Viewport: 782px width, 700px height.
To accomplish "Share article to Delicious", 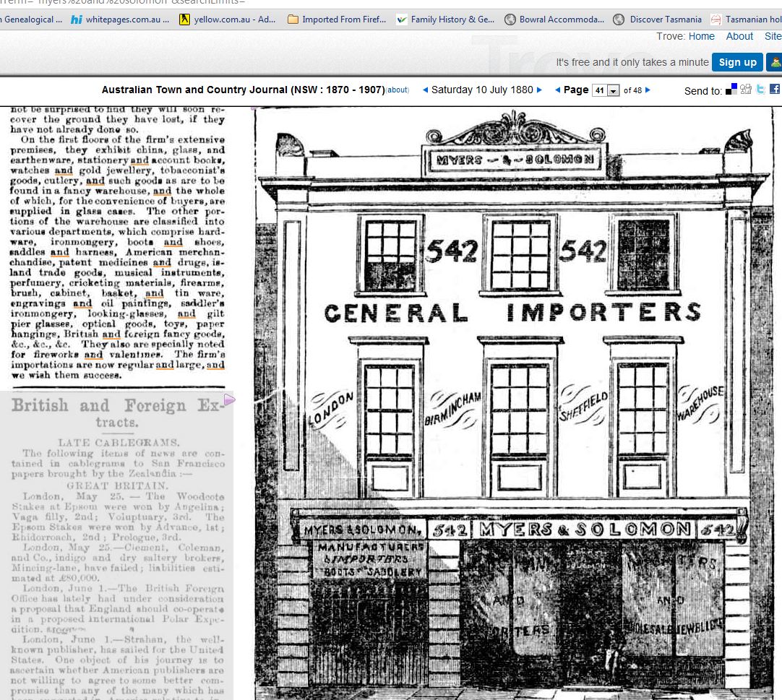I will 731,90.
